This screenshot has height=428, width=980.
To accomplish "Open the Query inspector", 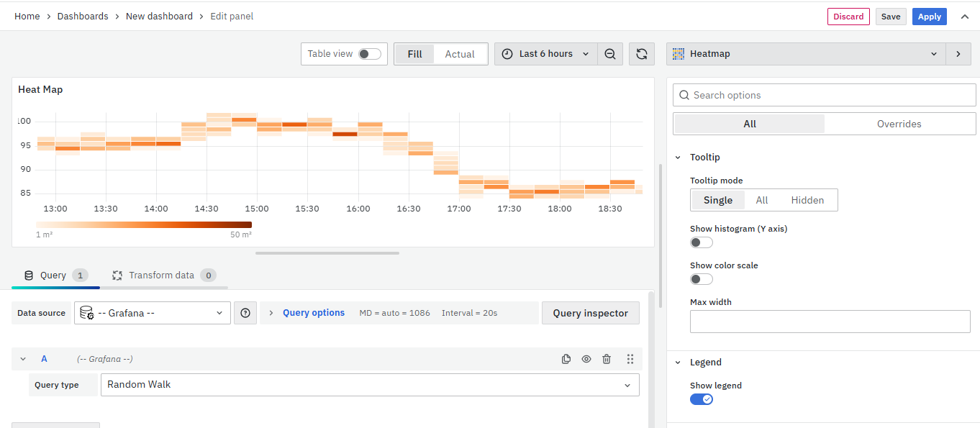I will pyautogui.click(x=590, y=313).
